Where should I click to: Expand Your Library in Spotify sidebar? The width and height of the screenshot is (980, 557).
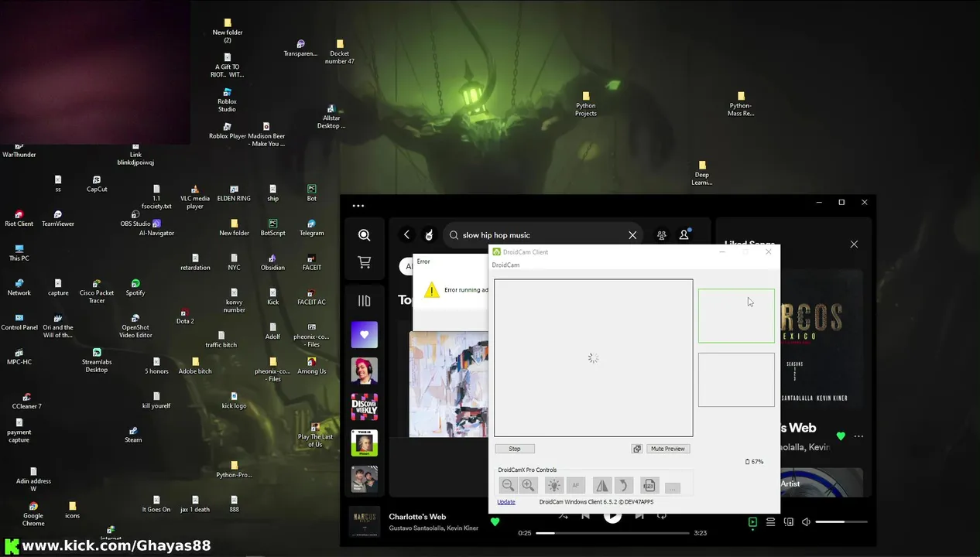(364, 301)
